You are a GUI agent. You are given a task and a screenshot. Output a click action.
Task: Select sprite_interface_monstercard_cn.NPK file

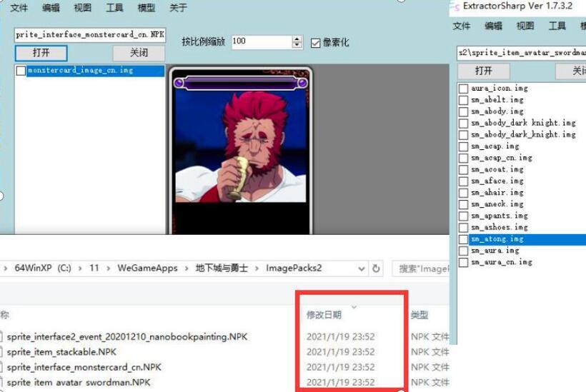(x=84, y=367)
